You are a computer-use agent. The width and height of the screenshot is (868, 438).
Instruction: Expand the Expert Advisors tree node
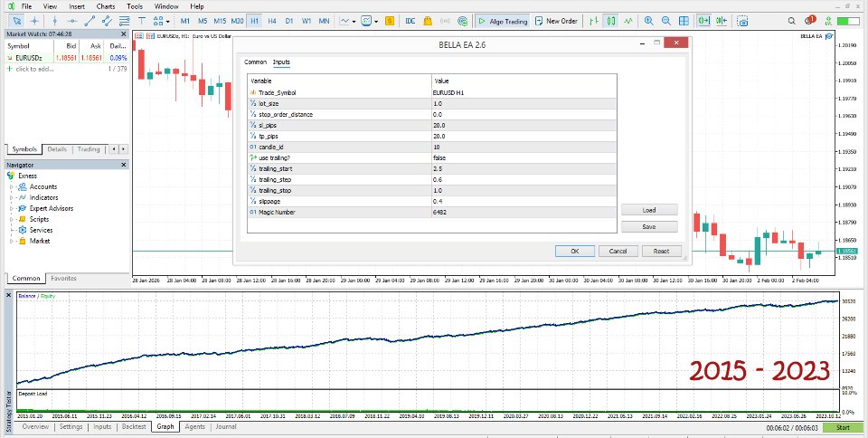coord(11,209)
